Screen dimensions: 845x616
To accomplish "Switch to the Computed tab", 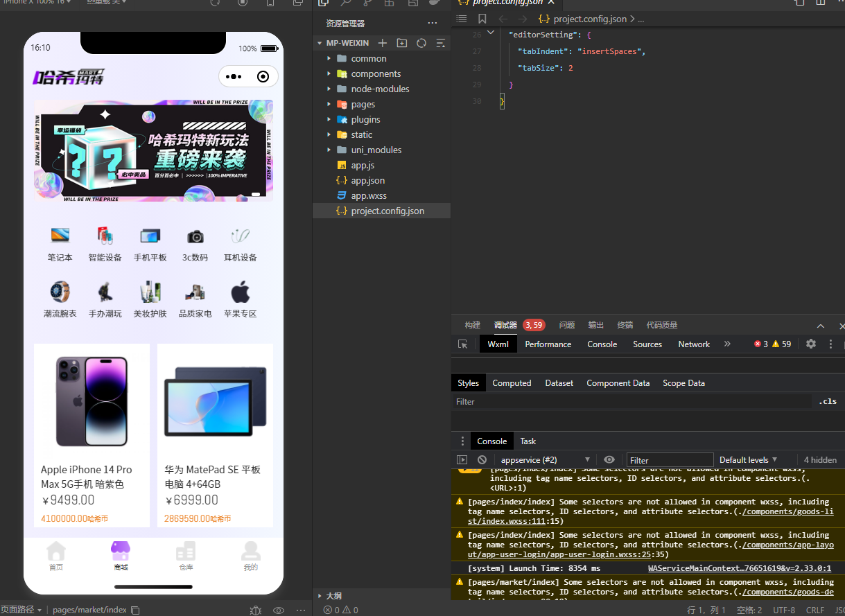I will [512, 383].
